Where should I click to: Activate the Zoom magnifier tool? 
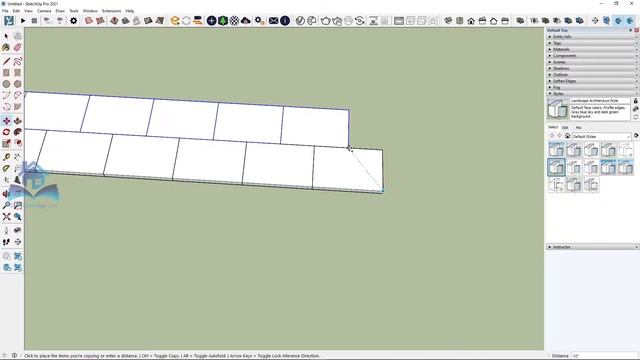click(x=6, y=205)
